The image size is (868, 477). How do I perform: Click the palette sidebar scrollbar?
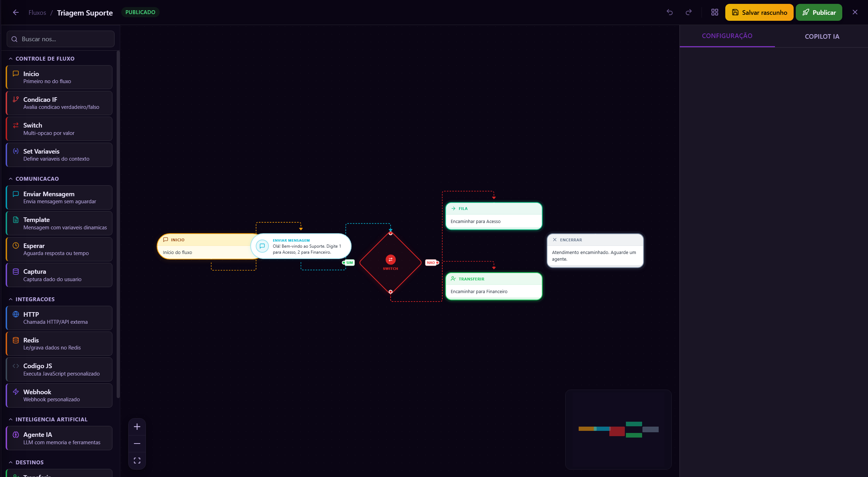pos(118,224)
